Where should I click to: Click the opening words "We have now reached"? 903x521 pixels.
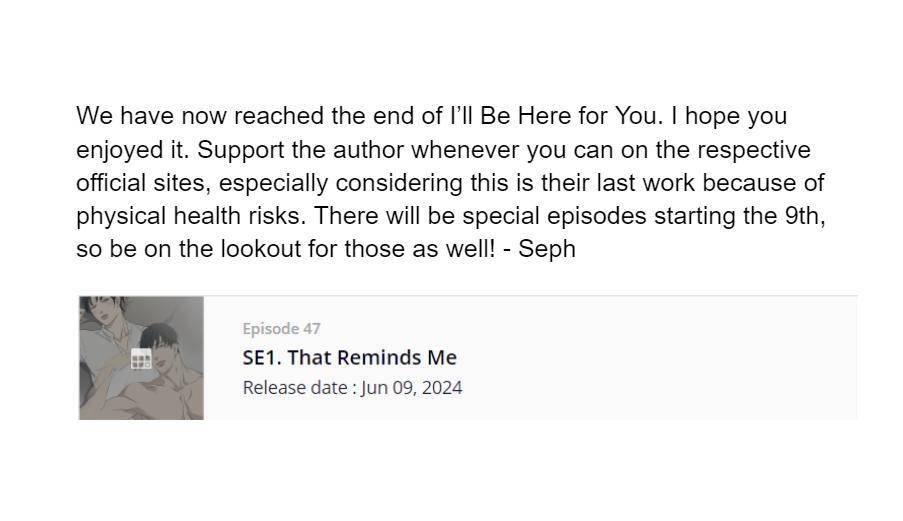click(200, 116)
